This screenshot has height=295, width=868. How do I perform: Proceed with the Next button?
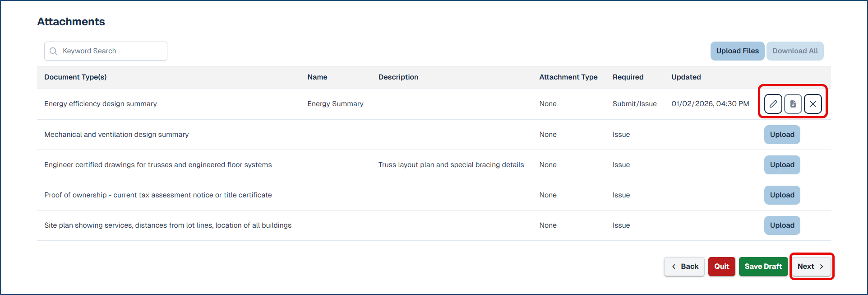click(811, 267)
